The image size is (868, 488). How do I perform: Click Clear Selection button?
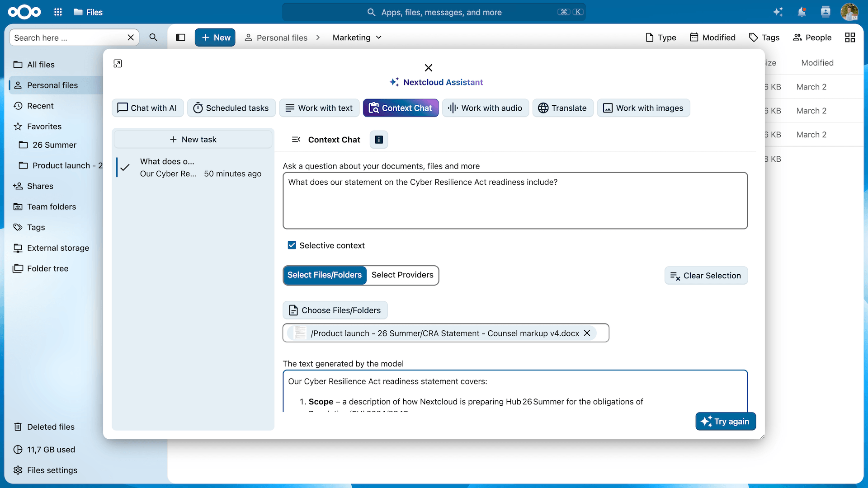pyautogui.click(x=706, y=276)
